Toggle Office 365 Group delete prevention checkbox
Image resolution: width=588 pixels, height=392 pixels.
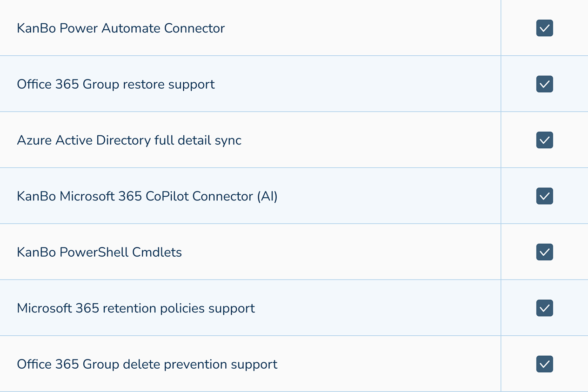tap(544, 364)
